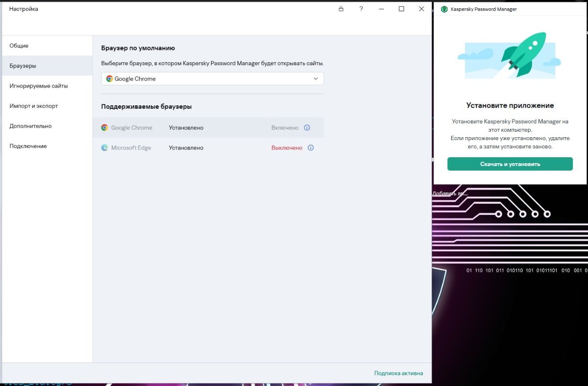
Task: Toggle the Выключено status for Microsoft Edge
Action: 287,147
